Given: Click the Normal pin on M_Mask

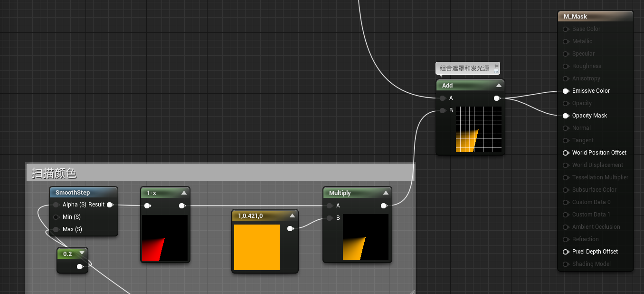Looking at the screenshot, I should (x=566, y=128).
